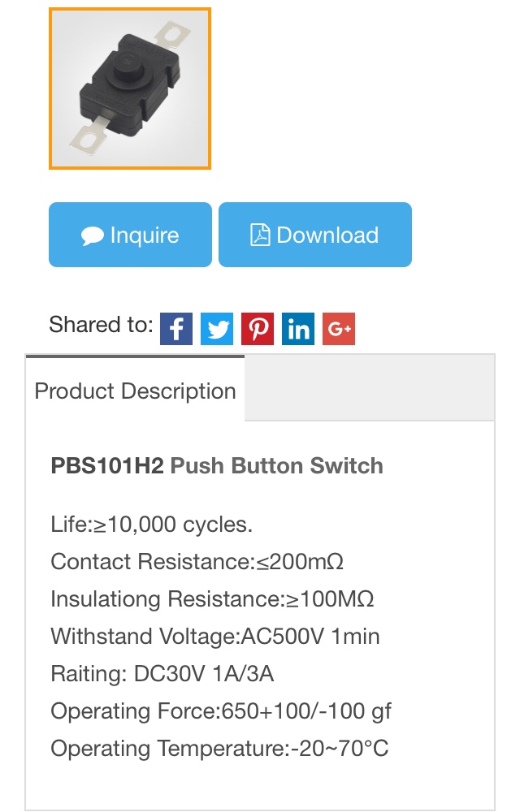520x812 pixels.
Task: Click the orange-framed product image border
Action: point(130,10)
